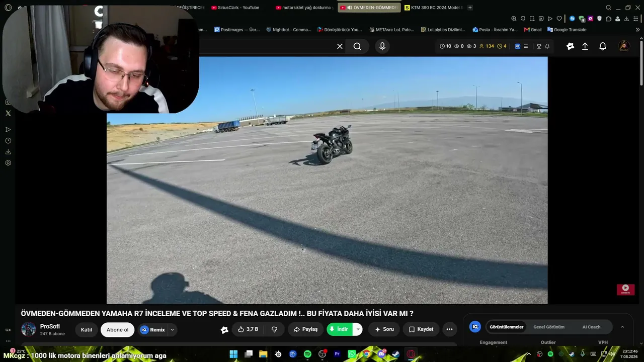644x362 pixels.
Task: Open the METAsrc LoL bookmark
Action: (391, 30)
